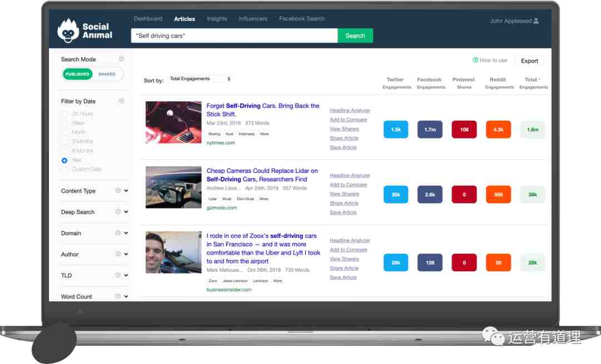Open the Articles tab
This screenshot has height=364, width=601.
tap(184, 19)
